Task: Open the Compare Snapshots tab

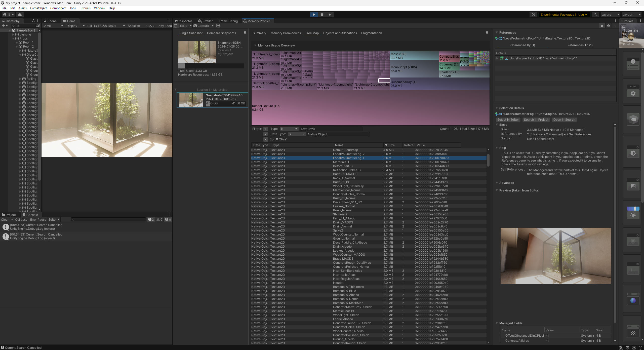Action: [x=221, y=33]
